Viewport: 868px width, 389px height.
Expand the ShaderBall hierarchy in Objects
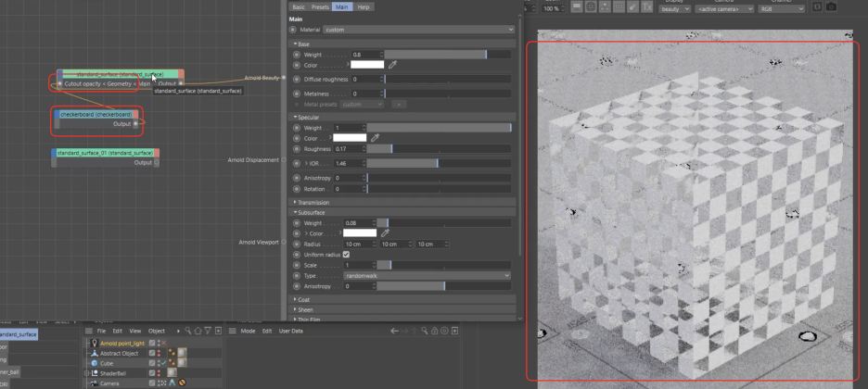[x=86, y=373]
